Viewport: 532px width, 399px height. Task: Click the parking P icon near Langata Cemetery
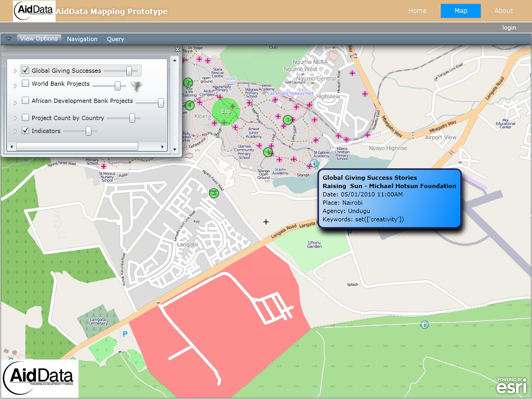[x=125, y=334]
